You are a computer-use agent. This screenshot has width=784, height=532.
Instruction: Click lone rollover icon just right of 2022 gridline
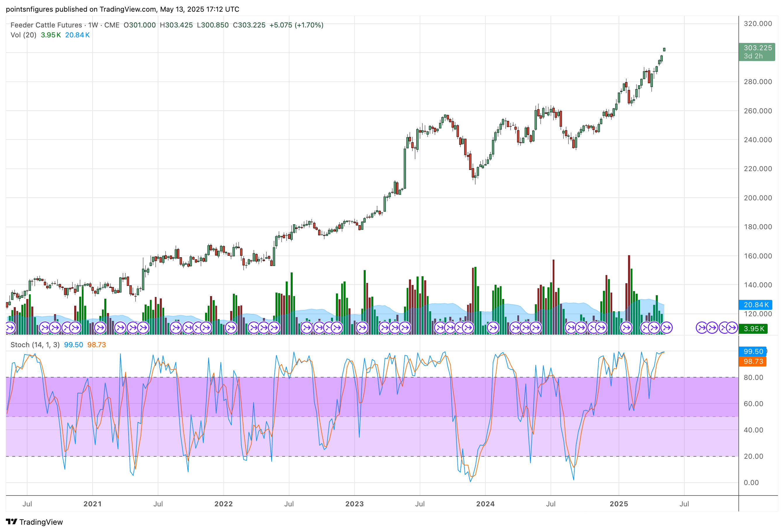tap(231, 327)
